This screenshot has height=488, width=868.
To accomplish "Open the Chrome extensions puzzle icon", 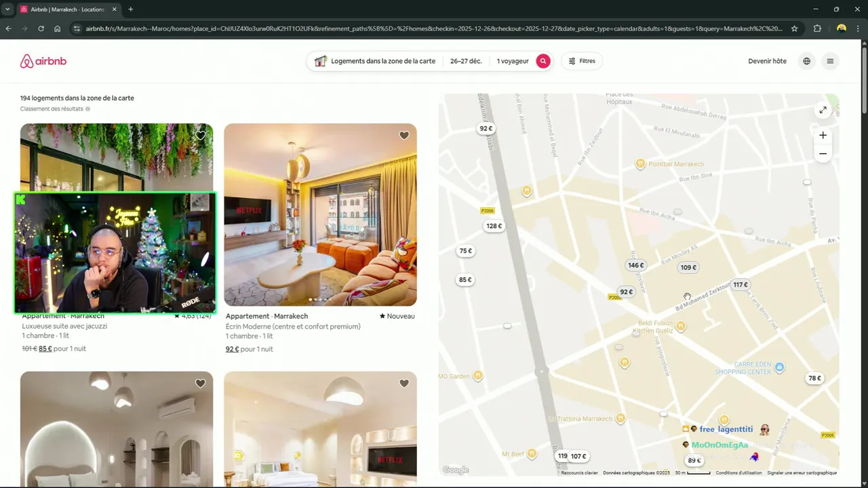I will 817,28.
